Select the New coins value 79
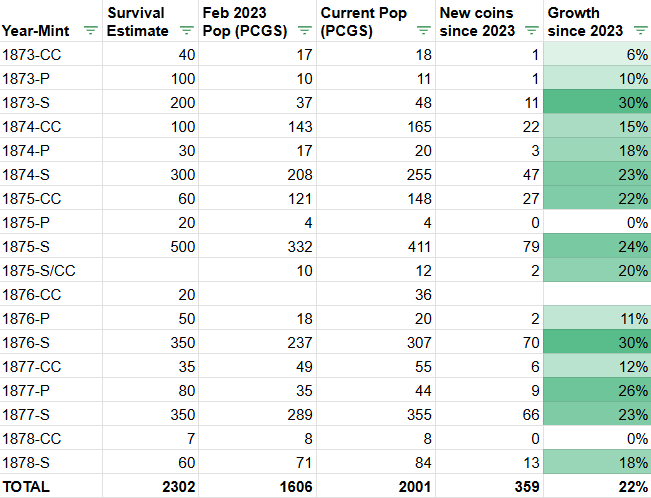 coord(489,246)
